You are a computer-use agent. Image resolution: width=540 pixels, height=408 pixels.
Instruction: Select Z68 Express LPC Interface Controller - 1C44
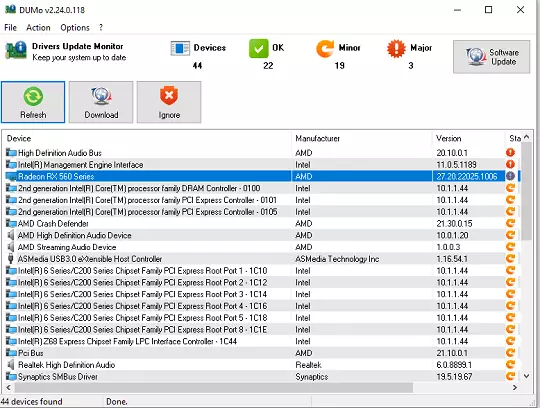[x=262, y=341]
